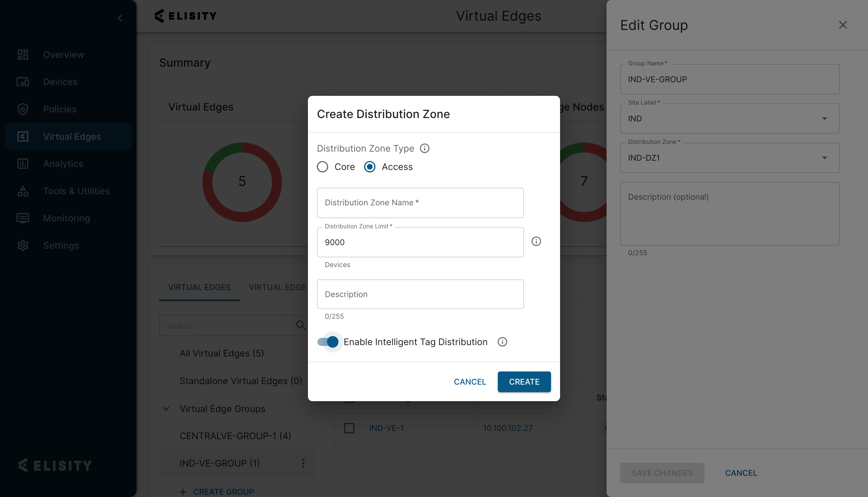Toggle Enable Intelligent Tag Distribution switch
This screenshot has height=497, width=868.
coord(328,342)
